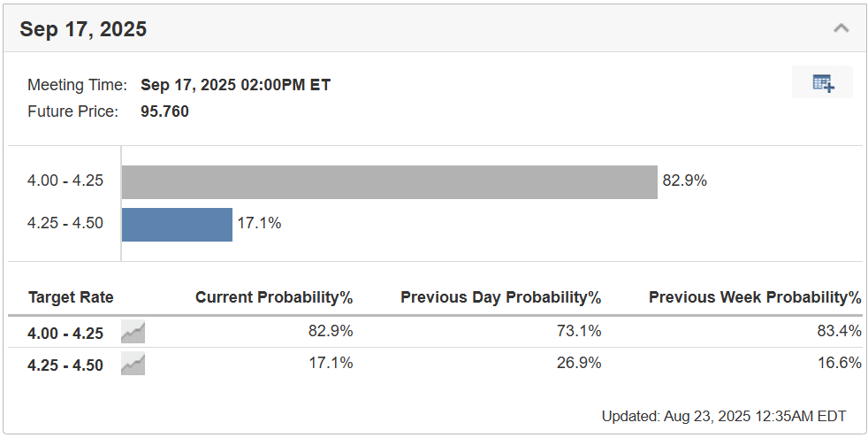The height and width of the screenshot is (438, 868).
Task: Click the 4.00 - 4.25 chart axis label
Action: (x=65, y=181)
